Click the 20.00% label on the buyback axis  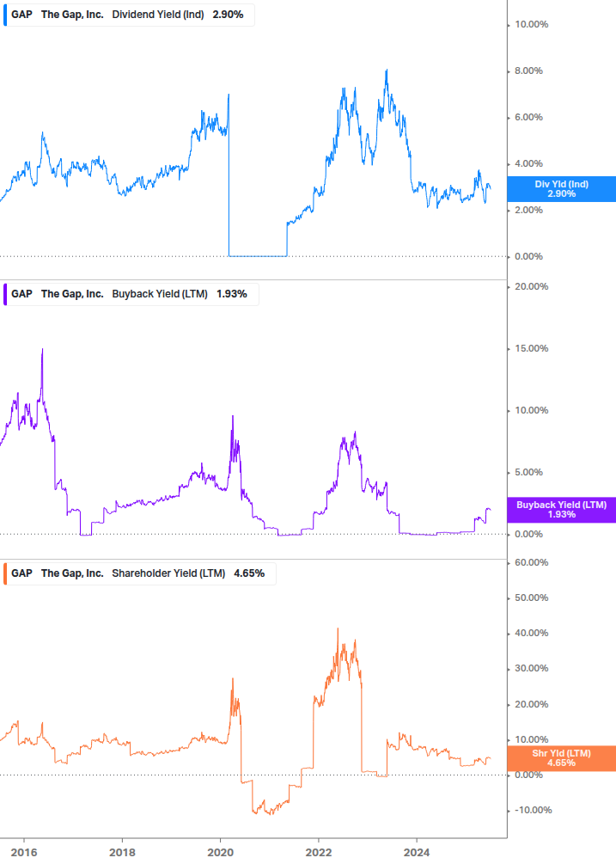pyautogui.click(x=531, y=286)
